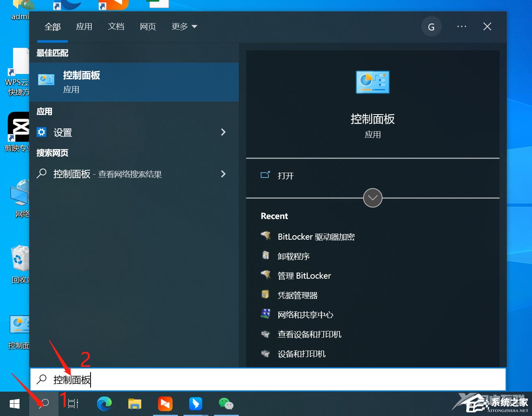Open recent item 管理 BitLocker
This screenshot has height=416, width=532.
point(304,276)
